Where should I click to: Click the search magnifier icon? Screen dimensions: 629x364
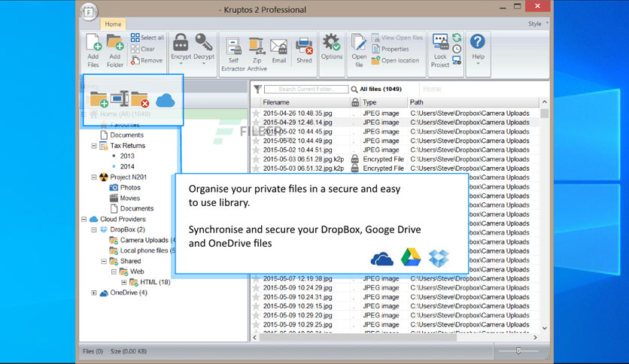pos(354,89)
